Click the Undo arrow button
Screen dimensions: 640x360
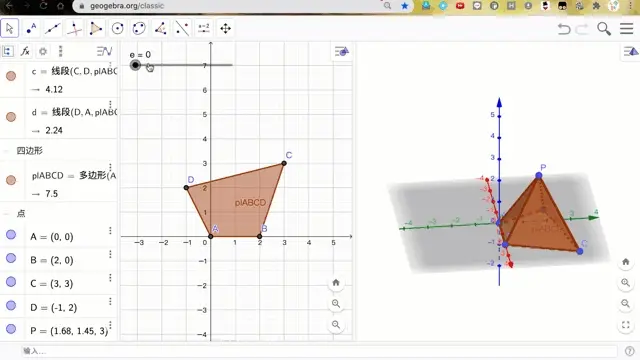coord(564,29)
